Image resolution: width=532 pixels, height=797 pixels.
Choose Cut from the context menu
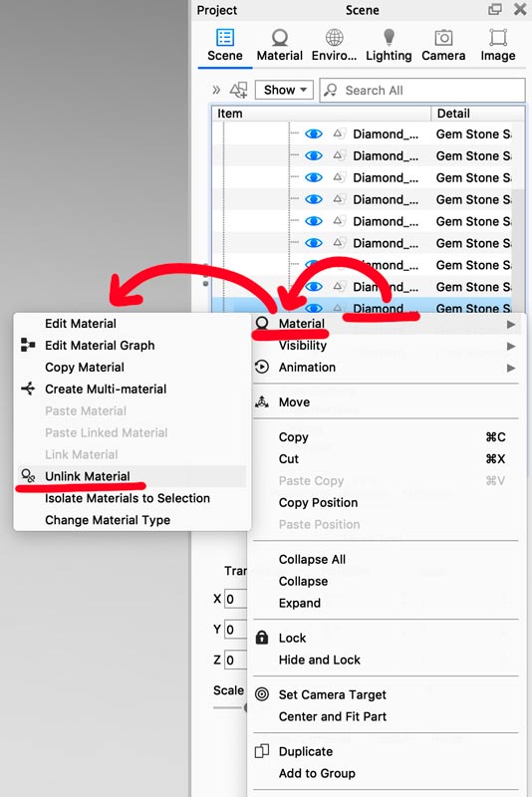(x=387, y=459)
